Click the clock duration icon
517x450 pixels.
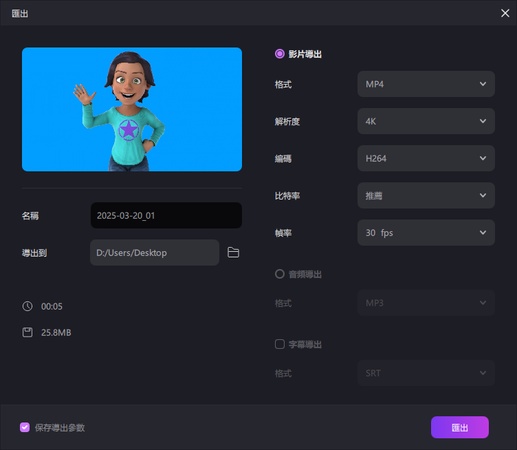(27, 306)
